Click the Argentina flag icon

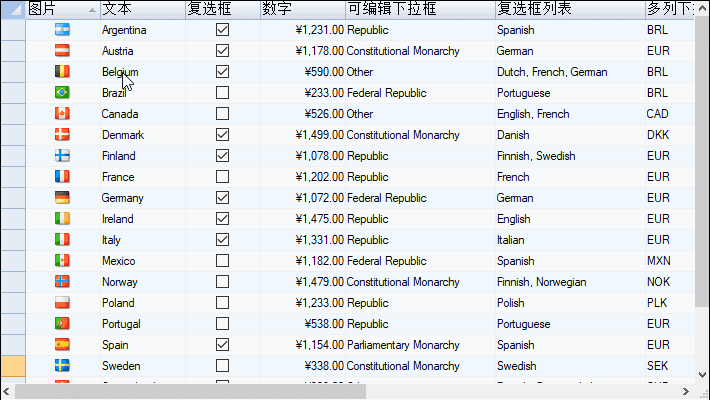62,30
